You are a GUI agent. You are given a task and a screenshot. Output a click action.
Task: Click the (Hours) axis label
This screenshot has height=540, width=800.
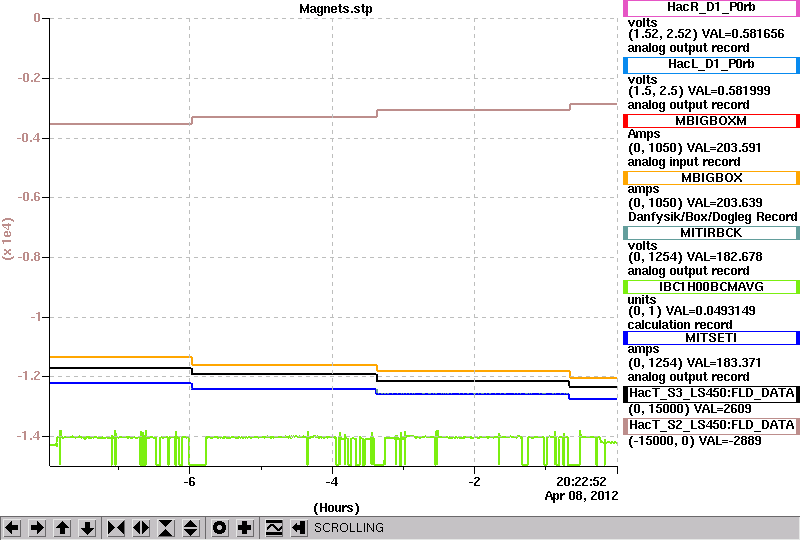pos(336,508)
